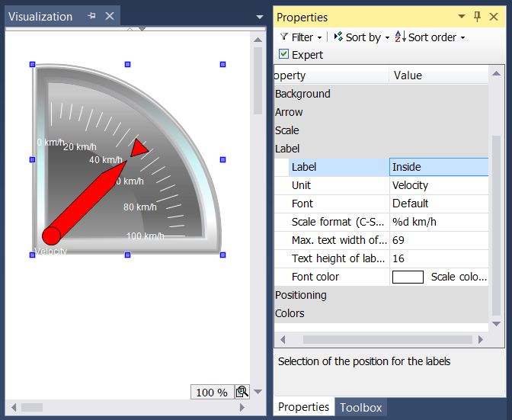Image resolution: width=512 pixels, height=420 pixels.
Task: Click the zoom magnifier icon in Visualization
Action: [x=242, y=392]
